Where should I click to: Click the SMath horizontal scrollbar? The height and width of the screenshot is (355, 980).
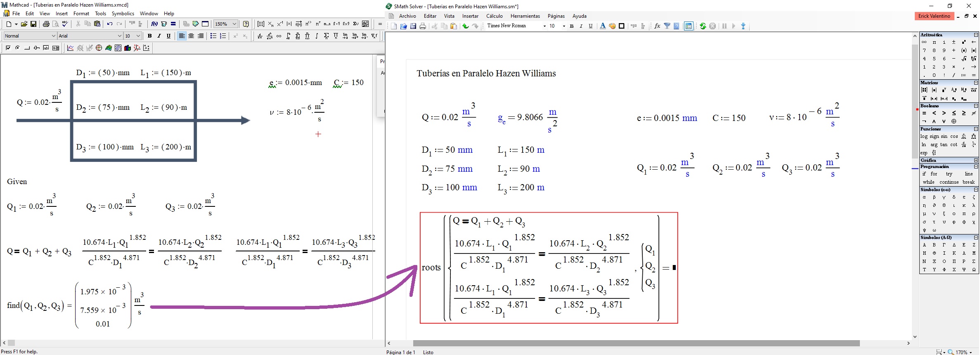[x=636, y=343]
